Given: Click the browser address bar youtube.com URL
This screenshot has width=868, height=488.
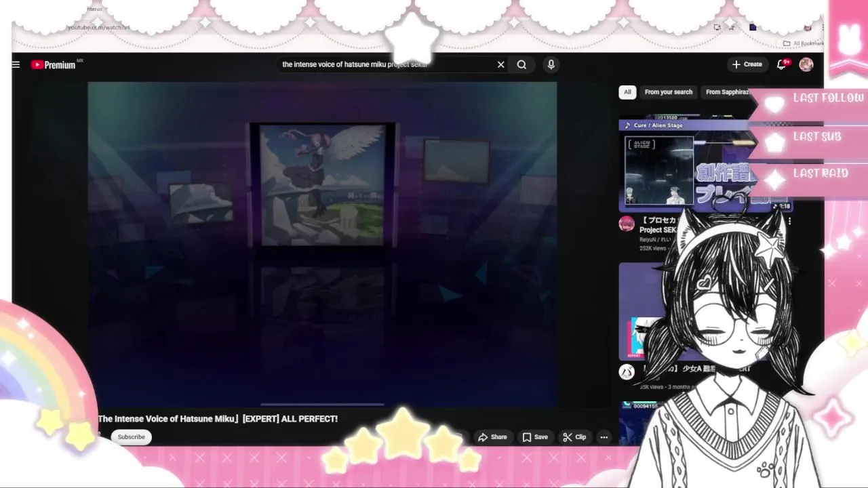Looking at the screenshot, I should [98, 27].
